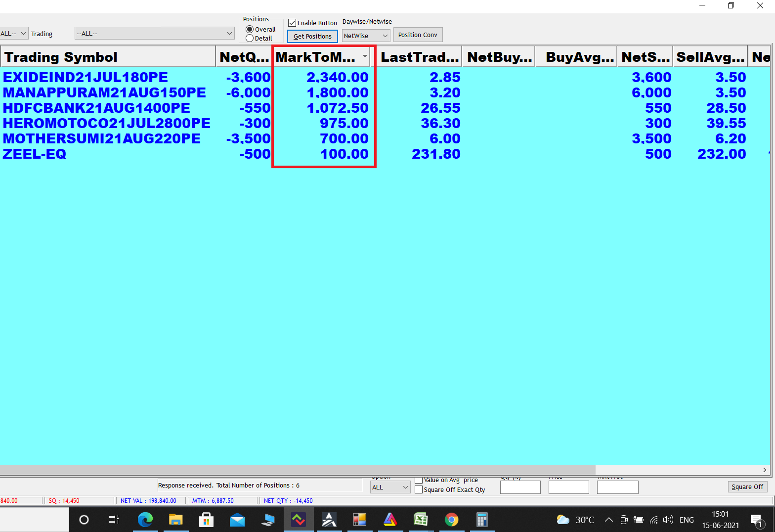The width and height of the screenshot is (775, 532).
Task: Open the Option ALL dropdown
Action: [390, 487]
